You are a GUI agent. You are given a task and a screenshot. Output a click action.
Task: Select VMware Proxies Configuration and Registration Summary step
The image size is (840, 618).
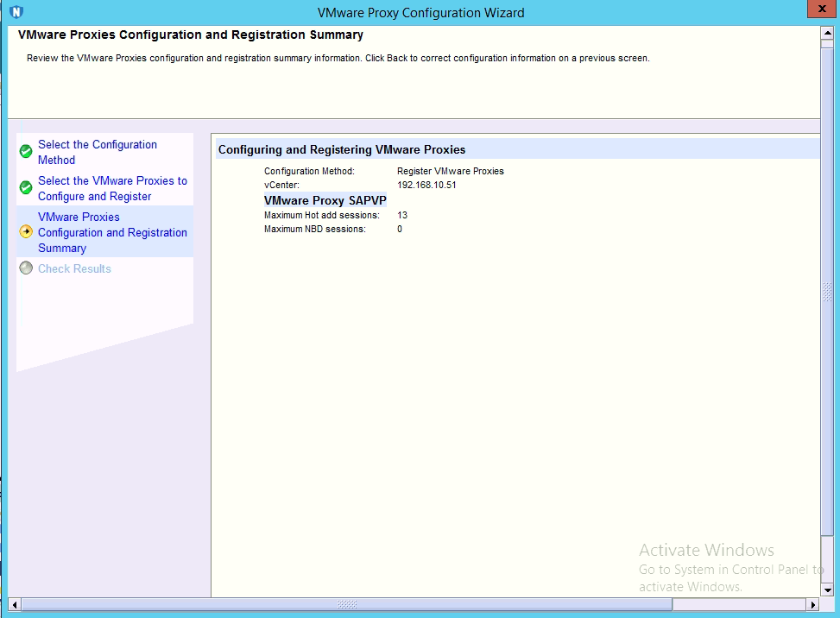111,232
